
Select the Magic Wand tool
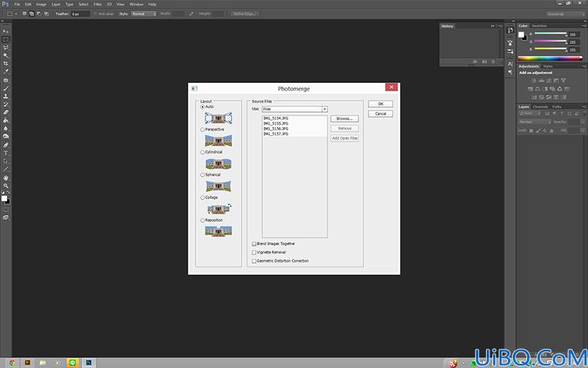6,55
